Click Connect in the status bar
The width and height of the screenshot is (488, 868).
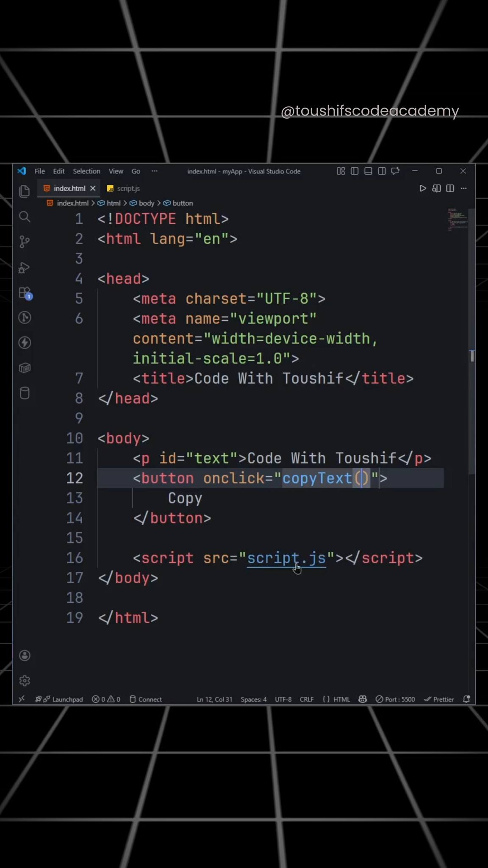pos(146,699)
